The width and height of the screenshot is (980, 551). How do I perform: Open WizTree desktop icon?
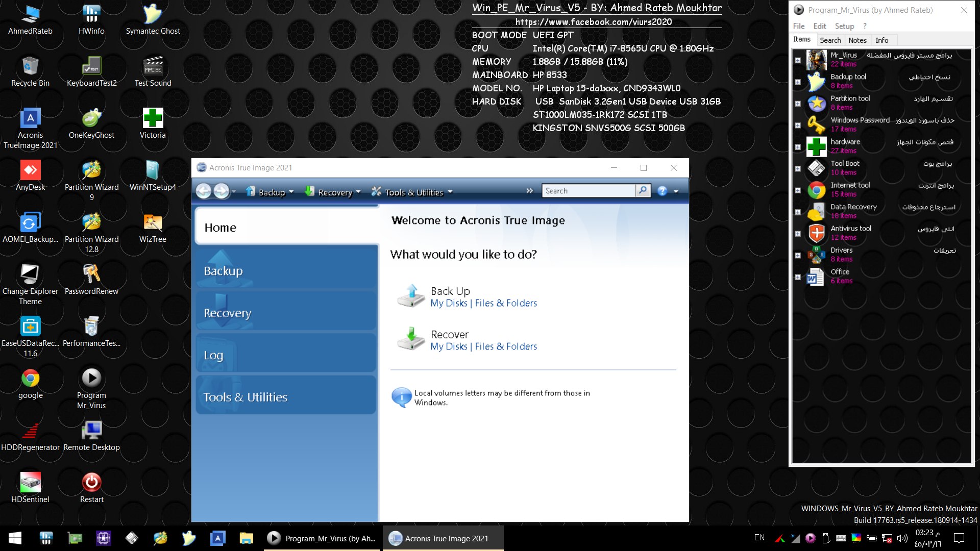tap(153, 228)
